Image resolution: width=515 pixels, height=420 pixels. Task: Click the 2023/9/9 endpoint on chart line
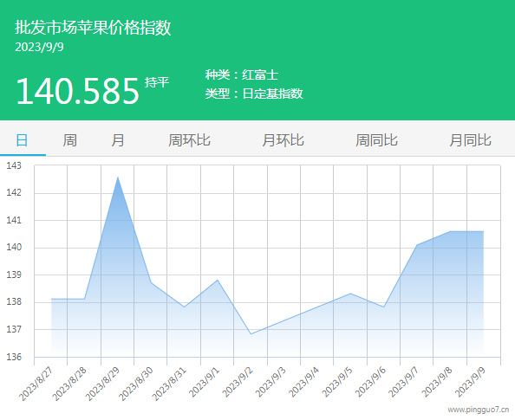[483, 232]
